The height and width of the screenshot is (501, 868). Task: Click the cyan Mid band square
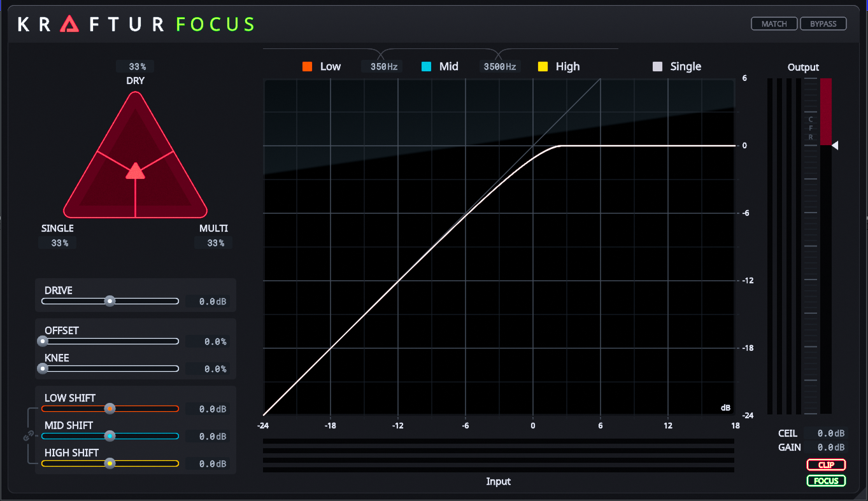(427, 67)
